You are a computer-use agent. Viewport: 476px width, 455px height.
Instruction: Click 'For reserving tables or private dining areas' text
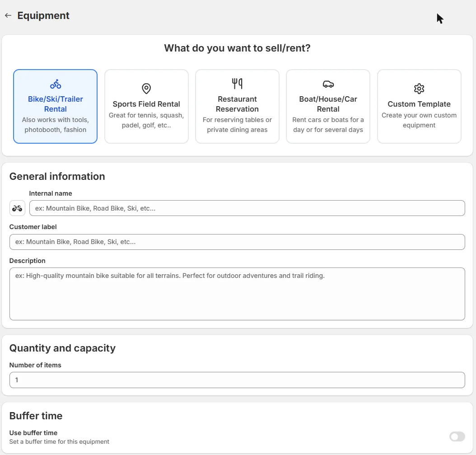pyautogui.click(x=237, y=125)
